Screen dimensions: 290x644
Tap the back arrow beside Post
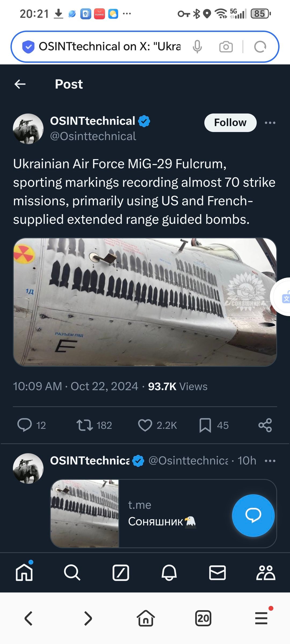coord(20,84)
